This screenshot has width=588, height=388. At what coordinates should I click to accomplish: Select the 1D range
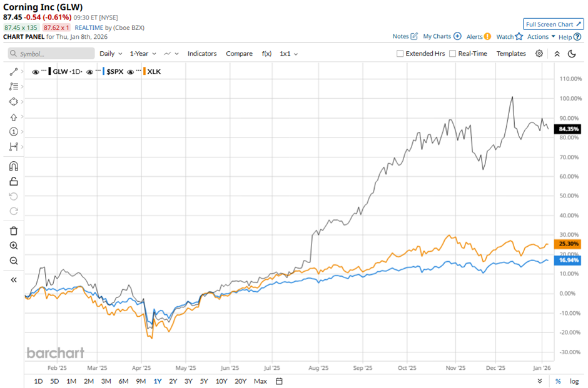click(x=38, y=381)
